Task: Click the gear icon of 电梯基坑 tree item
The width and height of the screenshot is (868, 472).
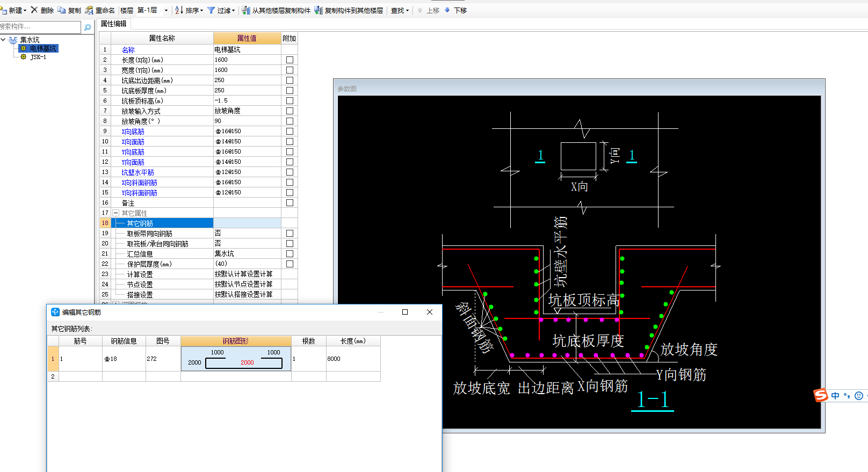Action: click(23, 48)
